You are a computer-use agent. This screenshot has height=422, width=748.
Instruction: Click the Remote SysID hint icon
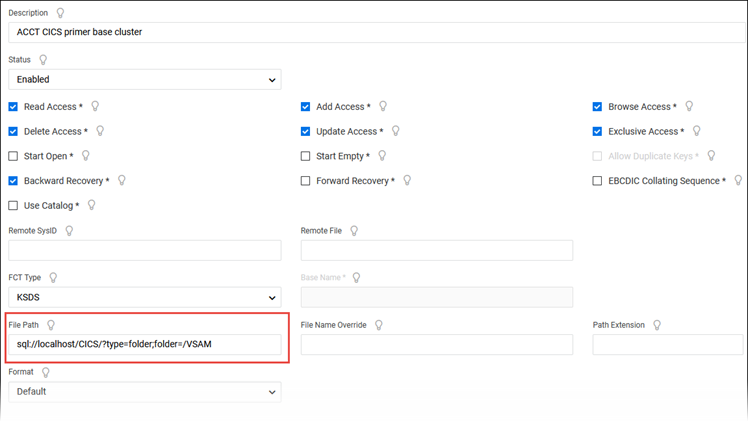(69, 231)
